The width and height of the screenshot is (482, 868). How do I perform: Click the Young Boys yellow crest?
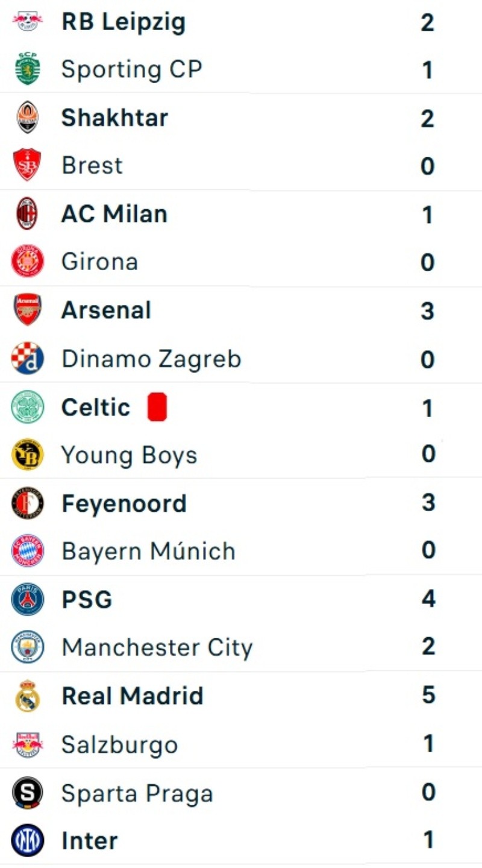coord(27,454)
